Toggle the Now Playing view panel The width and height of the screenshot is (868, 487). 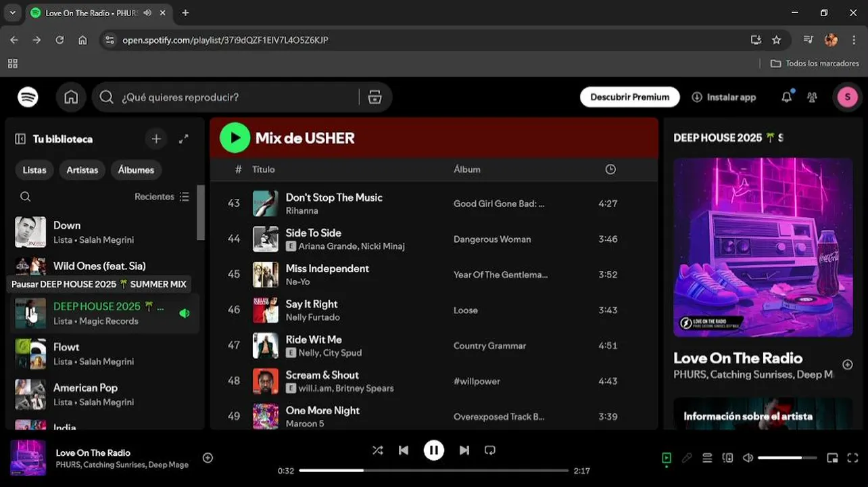[x=667, y=458]
